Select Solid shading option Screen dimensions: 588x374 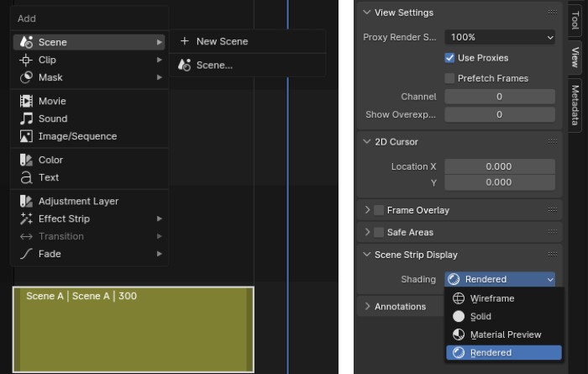pyautogui.click(x=504, y=316)
